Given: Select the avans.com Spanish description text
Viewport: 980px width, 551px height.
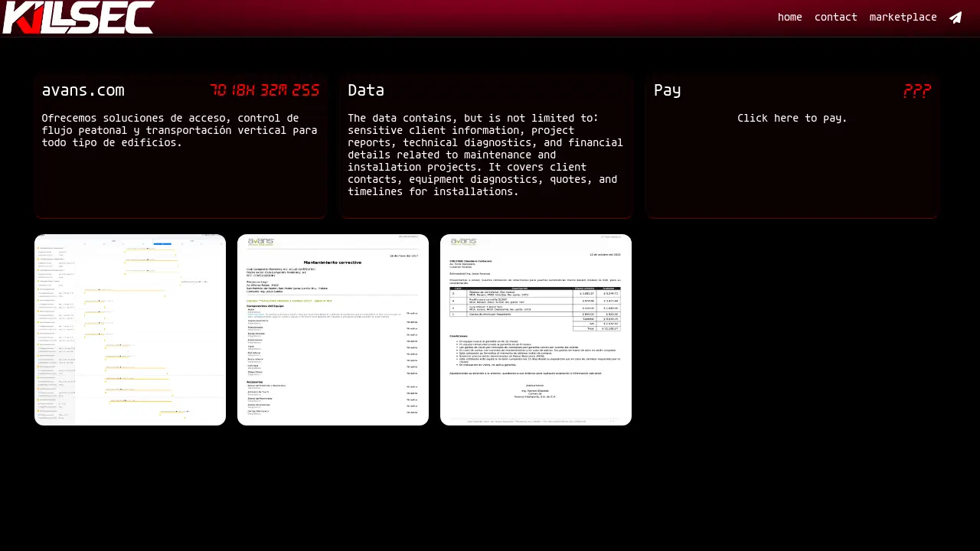Looking at the screenshot, I should pos(179,130).
